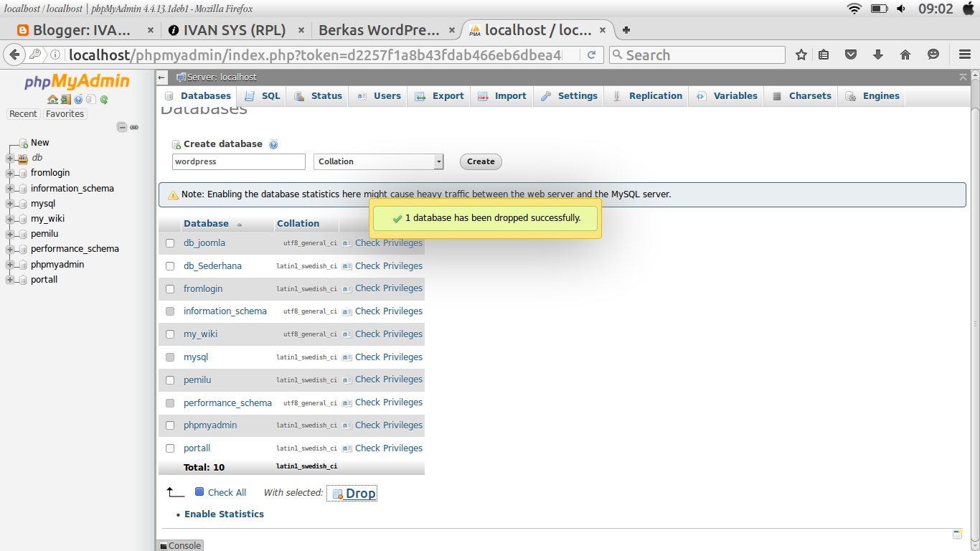Tick the my_wiki row checkbox

[x=170, y=334]
